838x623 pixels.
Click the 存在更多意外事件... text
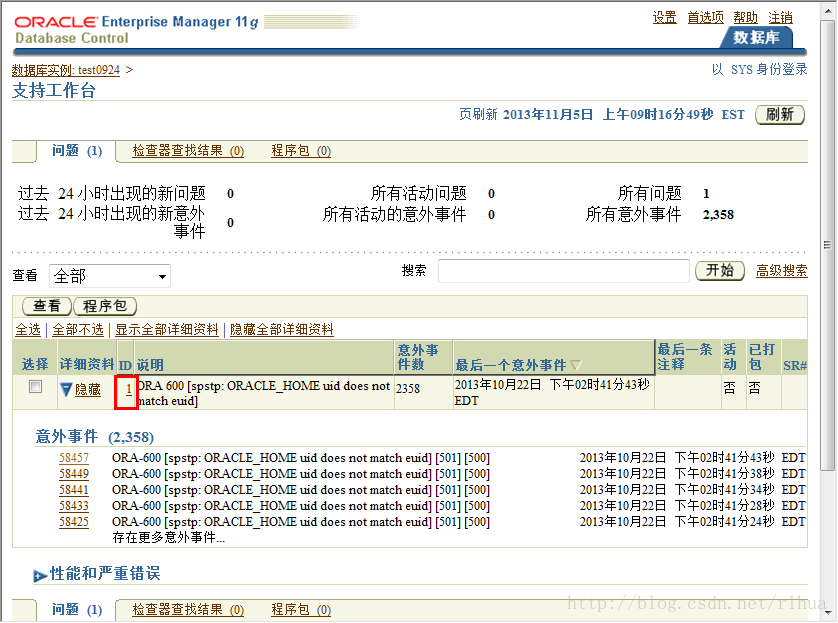[x=168, y=538]
